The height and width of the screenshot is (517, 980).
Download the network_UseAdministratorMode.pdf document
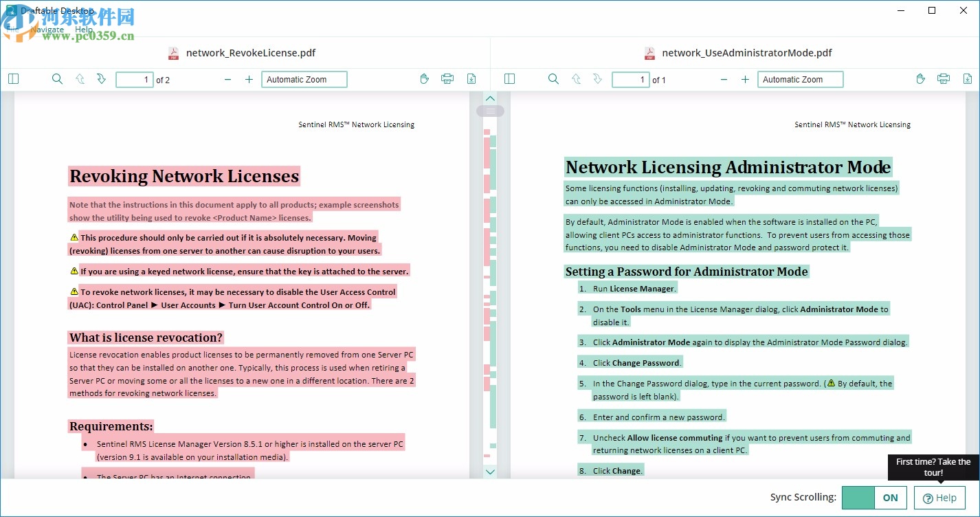[968, 79]
